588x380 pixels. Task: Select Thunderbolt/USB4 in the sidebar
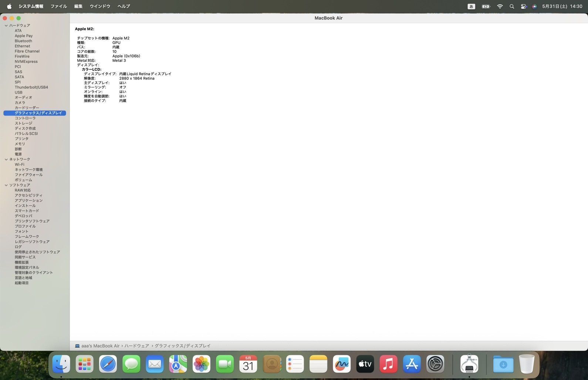coord(31,87)
